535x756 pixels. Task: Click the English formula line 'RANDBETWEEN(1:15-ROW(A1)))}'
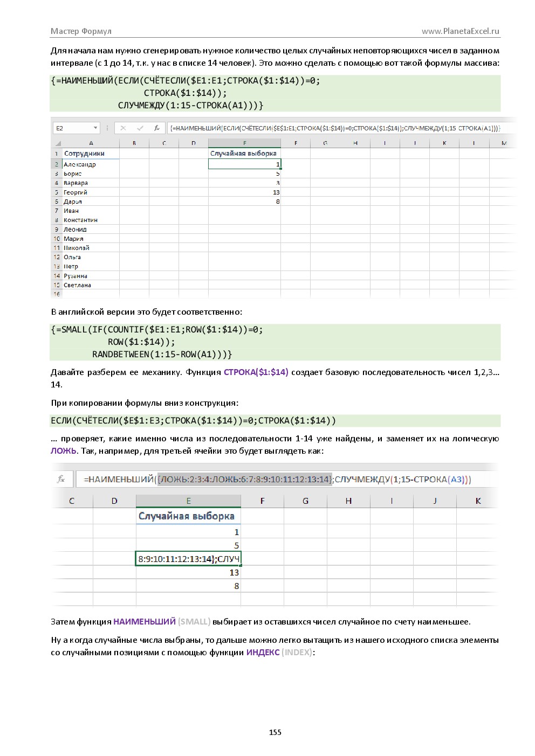click(x=162, y=355)
